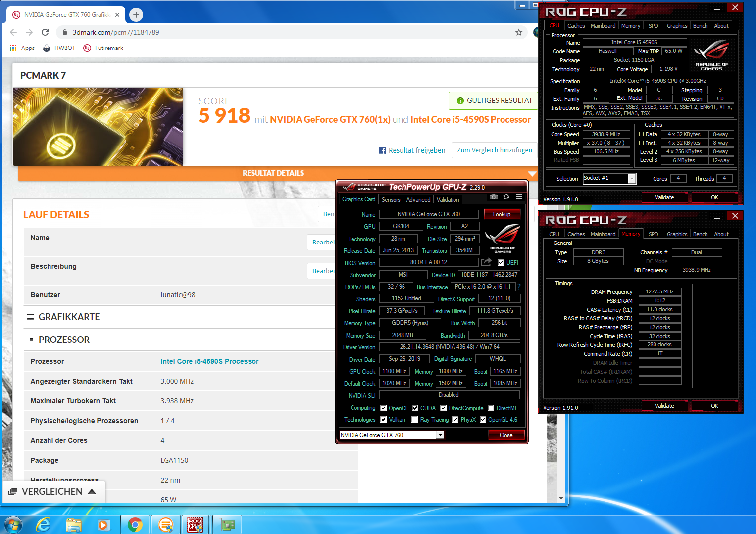756x534 pixels.
Task: Click OK in the bottom CPU-Z window
Action: coord(714,406)
